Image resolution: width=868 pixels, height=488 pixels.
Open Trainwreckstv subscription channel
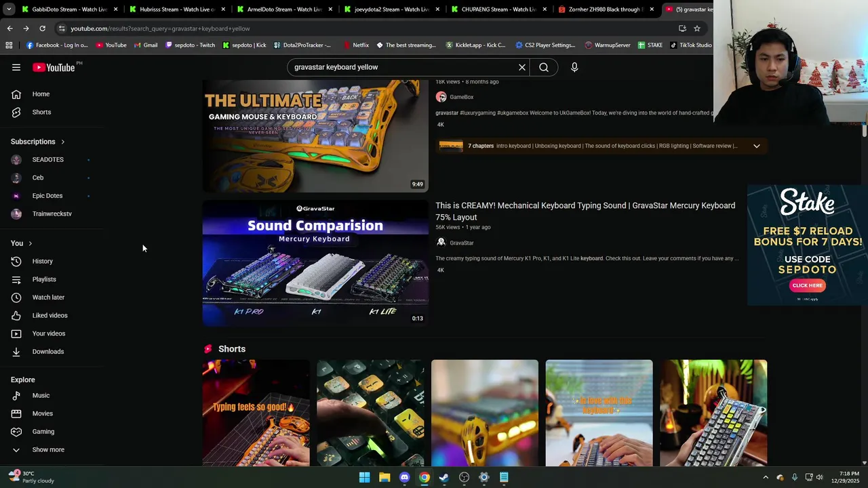(x=52, y=213)
